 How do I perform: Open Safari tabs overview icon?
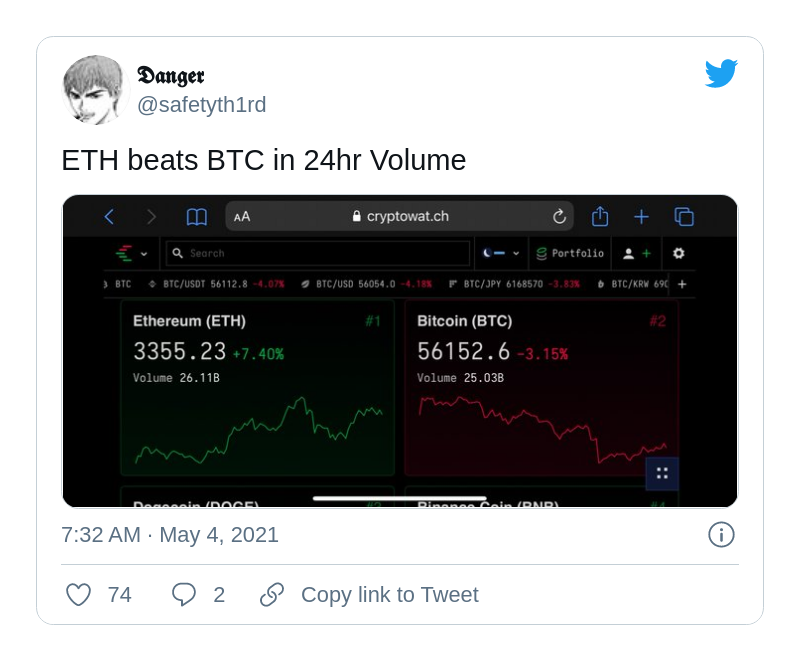684,216
